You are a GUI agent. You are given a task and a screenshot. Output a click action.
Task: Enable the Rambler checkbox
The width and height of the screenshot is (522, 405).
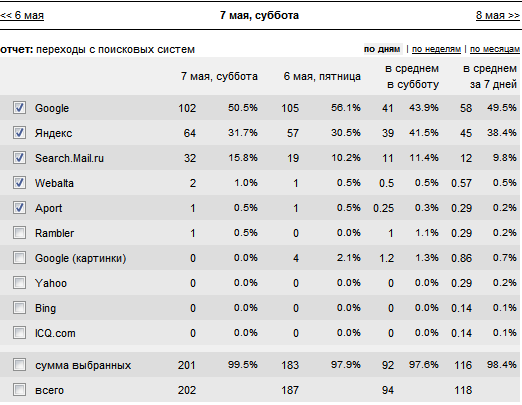click(x=19, y=233)
